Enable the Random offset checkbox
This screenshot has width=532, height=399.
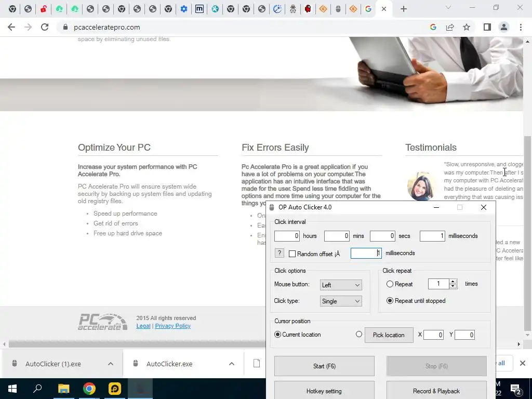tap(292, 254)
